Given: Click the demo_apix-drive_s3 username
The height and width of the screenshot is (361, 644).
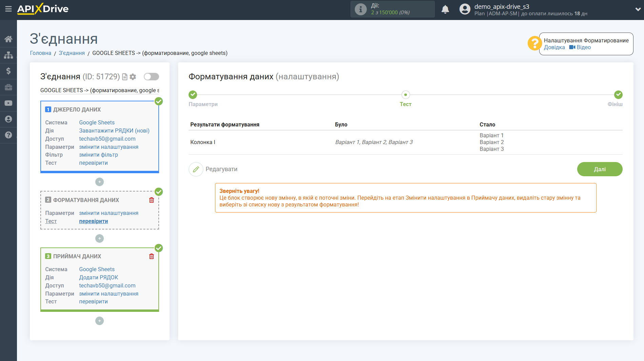Looking at the screenshot, I should click(x=502, y=6).
